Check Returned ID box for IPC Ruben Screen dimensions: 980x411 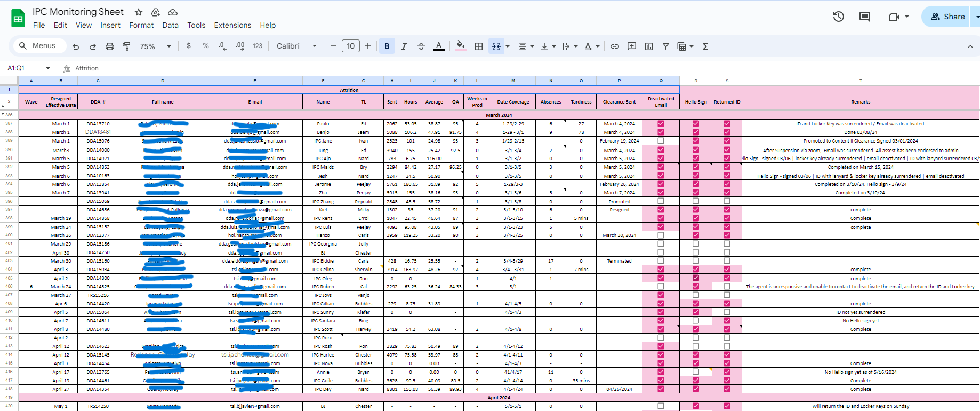tap(727, 286)
